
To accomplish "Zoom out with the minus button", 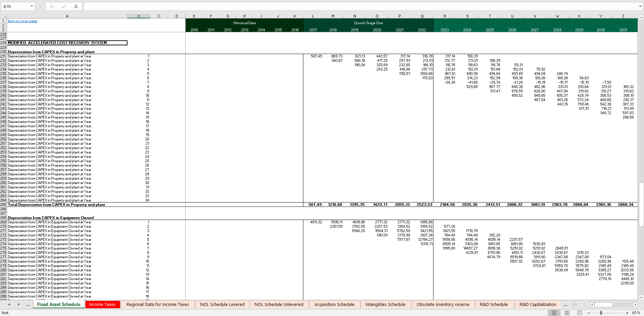I will coord(589,313).
